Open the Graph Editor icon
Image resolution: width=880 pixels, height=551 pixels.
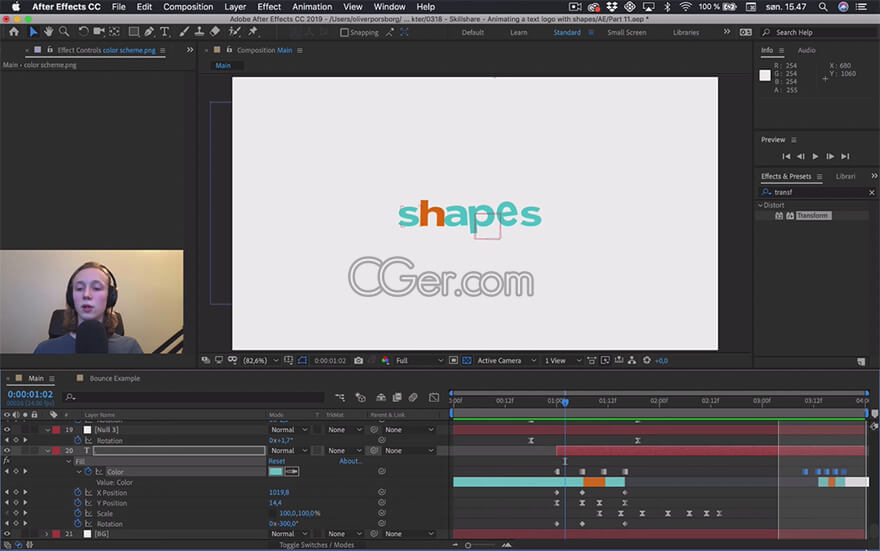[x=434, y=397]
